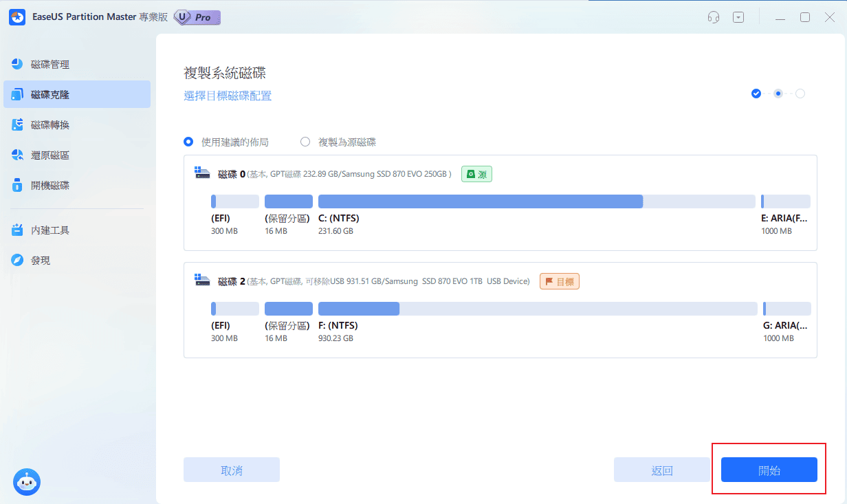847x504 pixels.
Task: Click the 磁碟 0 drive icon
Action: pyautogui.click(x=202, y=173)
